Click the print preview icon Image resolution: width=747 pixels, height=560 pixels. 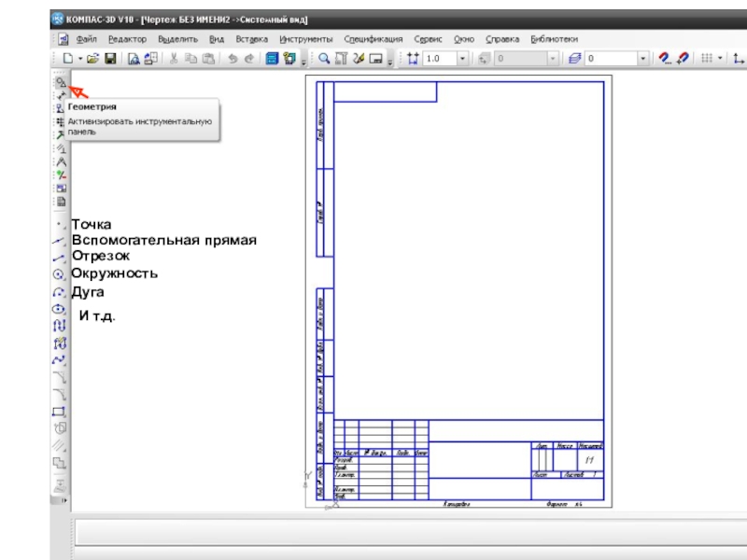click(134, 59)
